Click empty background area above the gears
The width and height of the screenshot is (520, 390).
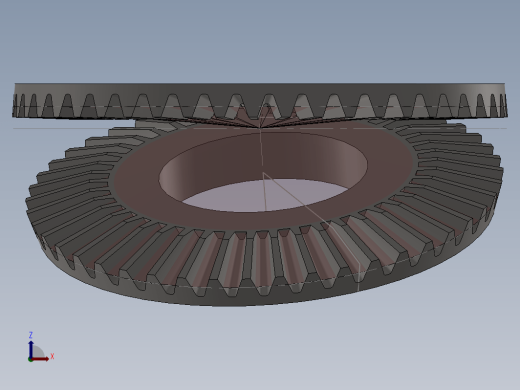(260, 40)
